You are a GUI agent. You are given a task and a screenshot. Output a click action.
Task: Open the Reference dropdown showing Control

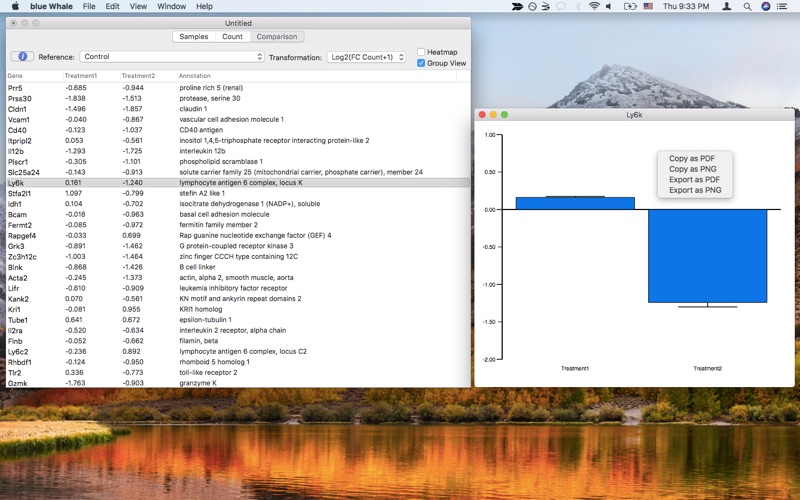pyautogui.click(x=172, y=57)
